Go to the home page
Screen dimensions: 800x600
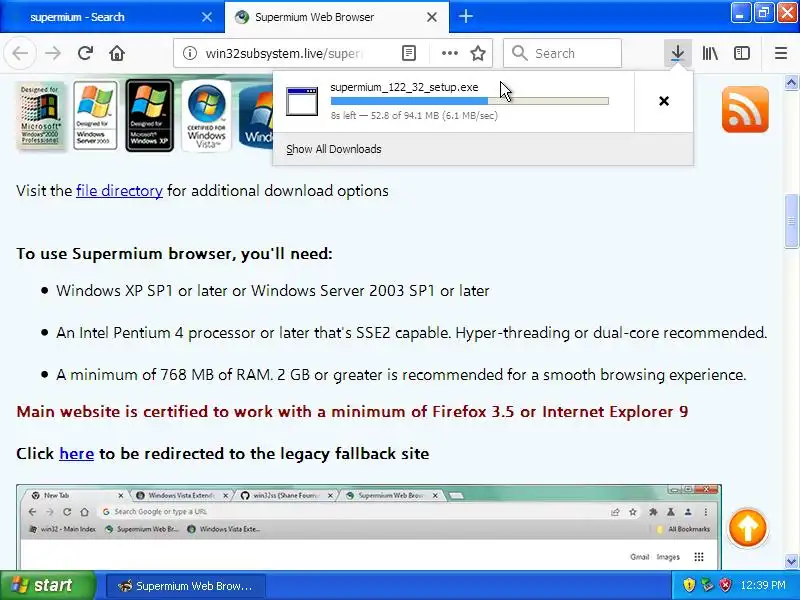coord(117,53)
